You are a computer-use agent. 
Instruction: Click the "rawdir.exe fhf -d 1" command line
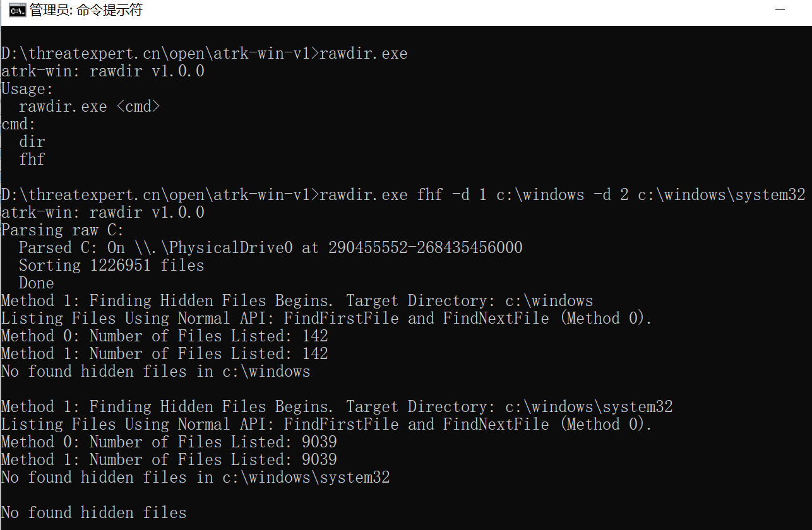click(403, 195)
